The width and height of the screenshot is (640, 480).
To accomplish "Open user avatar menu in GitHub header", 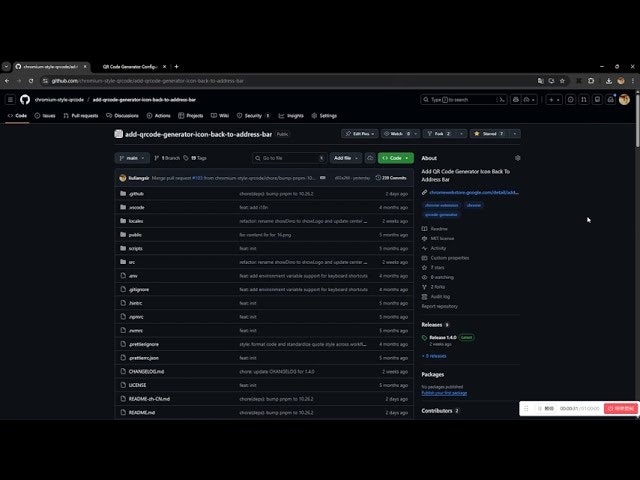I will (x=624, y=100).
